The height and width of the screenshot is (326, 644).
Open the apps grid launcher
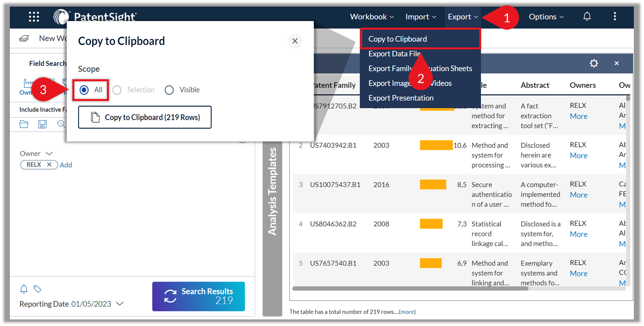click(34, 17)
